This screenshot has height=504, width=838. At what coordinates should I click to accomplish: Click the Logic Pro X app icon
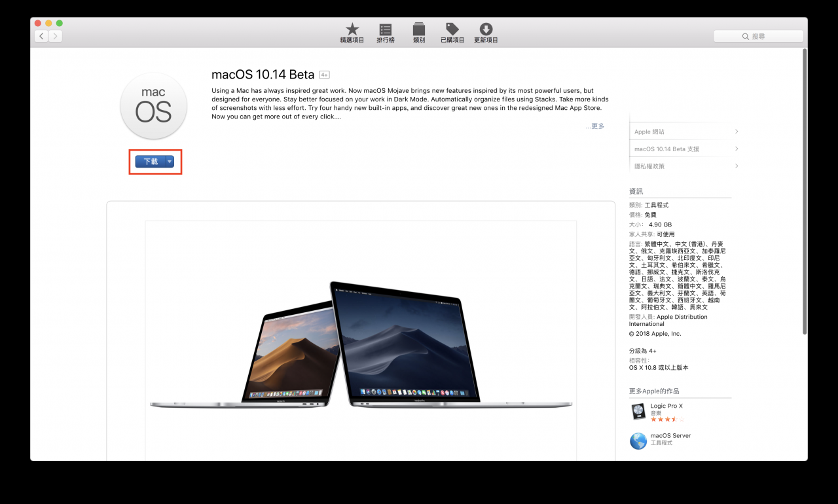pos(638,412)
